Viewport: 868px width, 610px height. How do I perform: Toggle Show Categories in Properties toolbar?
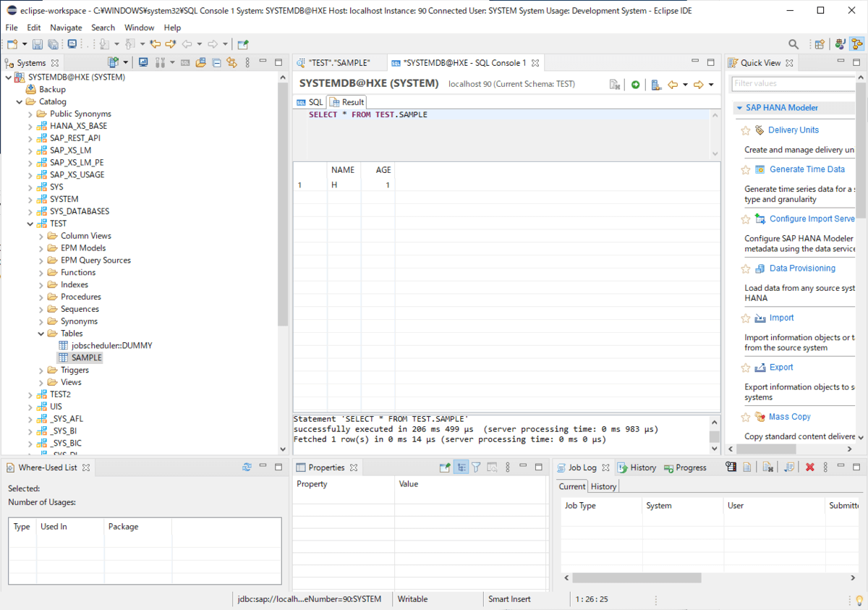[x=461, y=467]
